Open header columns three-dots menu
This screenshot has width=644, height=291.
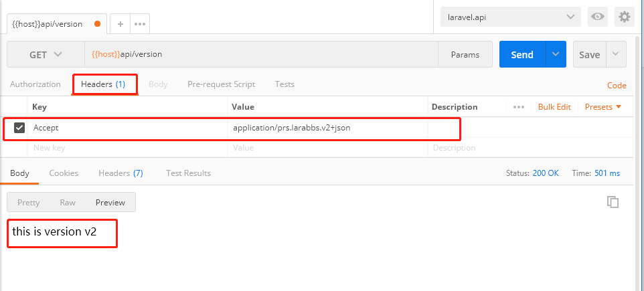pyautogui.click(x=518, y=106)
